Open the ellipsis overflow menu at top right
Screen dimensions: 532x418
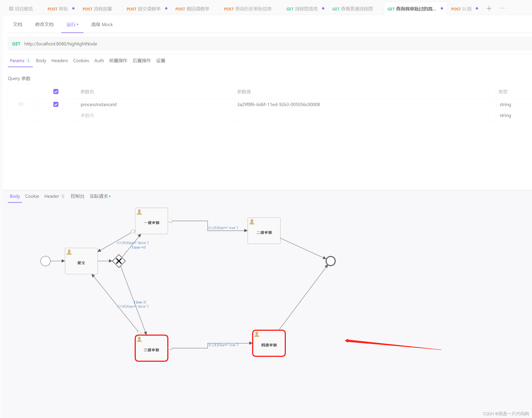502,8
